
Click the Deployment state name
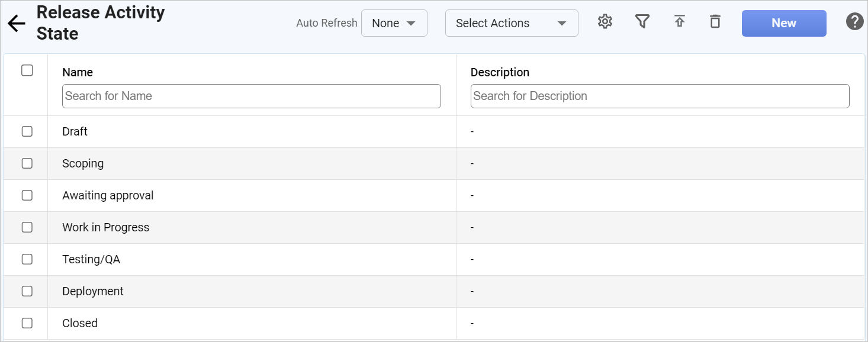click(93, 291)
